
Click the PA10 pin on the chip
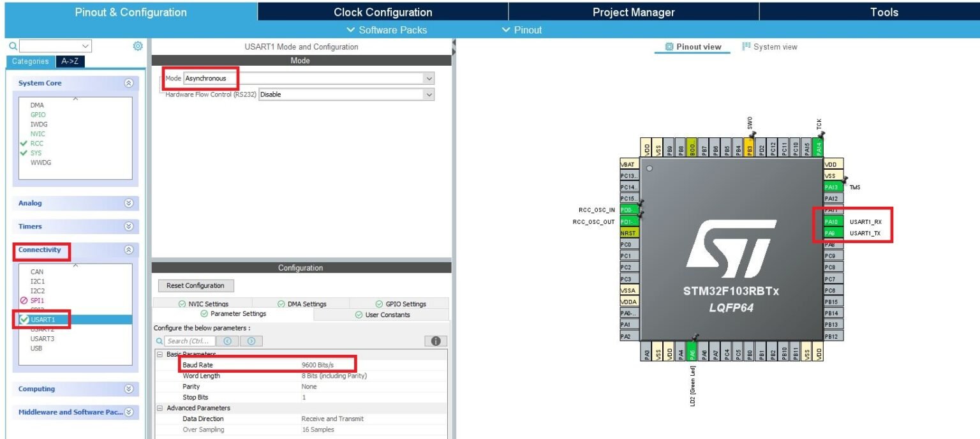(x=831, y=221)
